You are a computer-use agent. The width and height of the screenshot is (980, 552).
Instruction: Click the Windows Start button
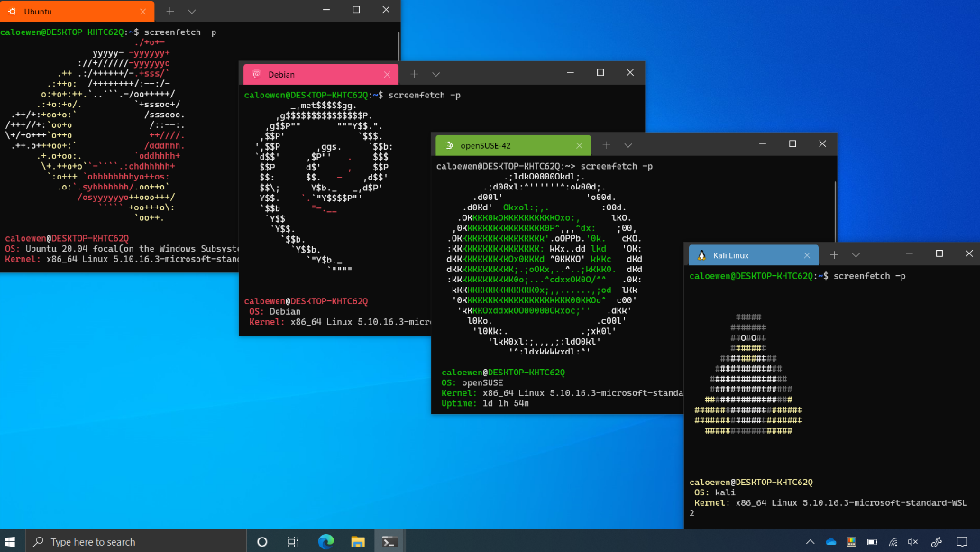pyautogui.click(x=10, y=541)
